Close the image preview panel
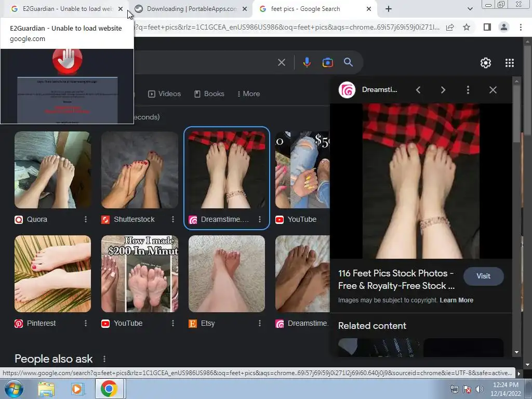532x399 pixels. [493, 90]
